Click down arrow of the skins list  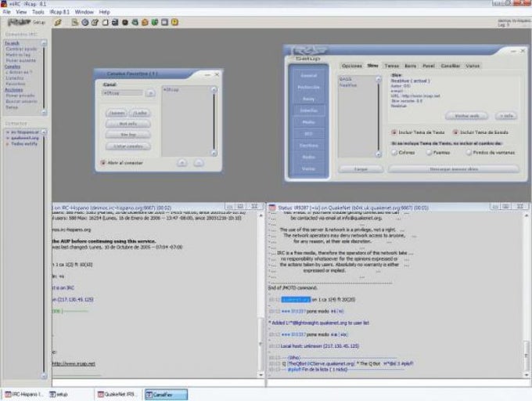pos(379,154)
